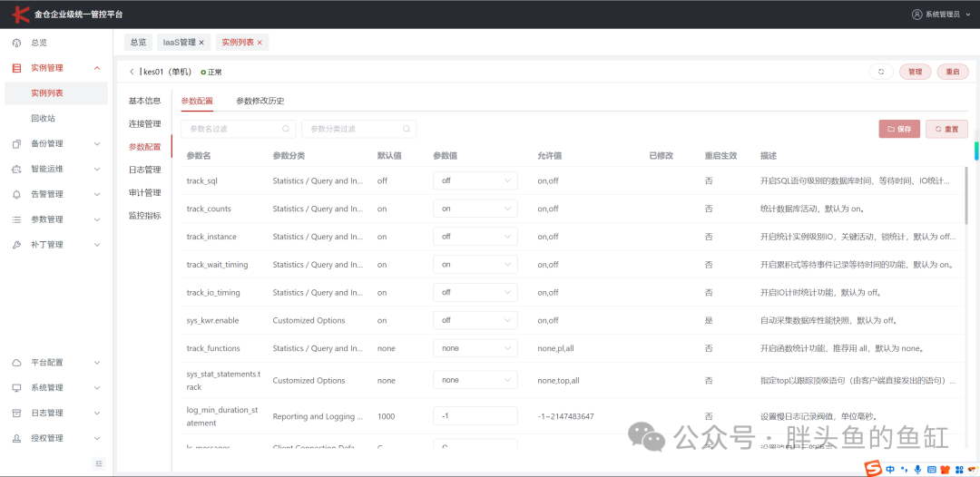Viewport: 980px width, 477px height.
Task: Click the 重启 restart button
Action: [953, 72]
